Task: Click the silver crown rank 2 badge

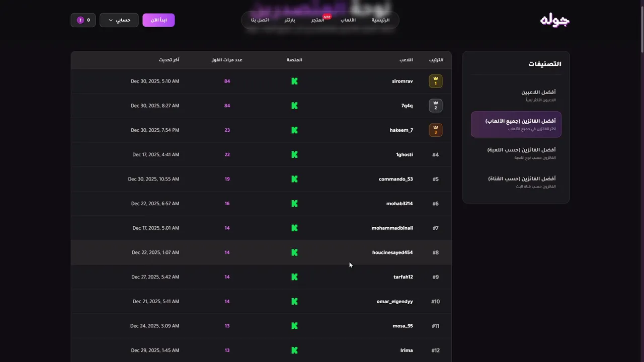Action: pos(436,106)
